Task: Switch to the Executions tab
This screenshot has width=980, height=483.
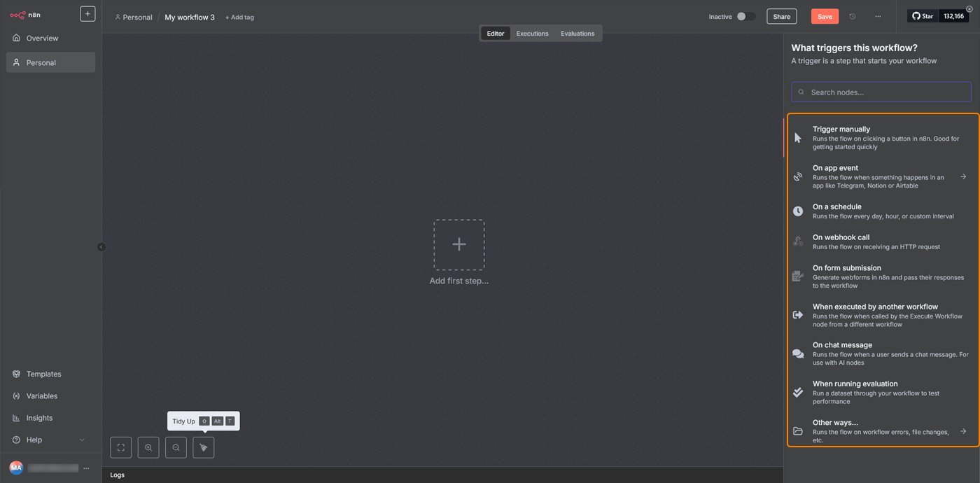Action: coord(532,34)
